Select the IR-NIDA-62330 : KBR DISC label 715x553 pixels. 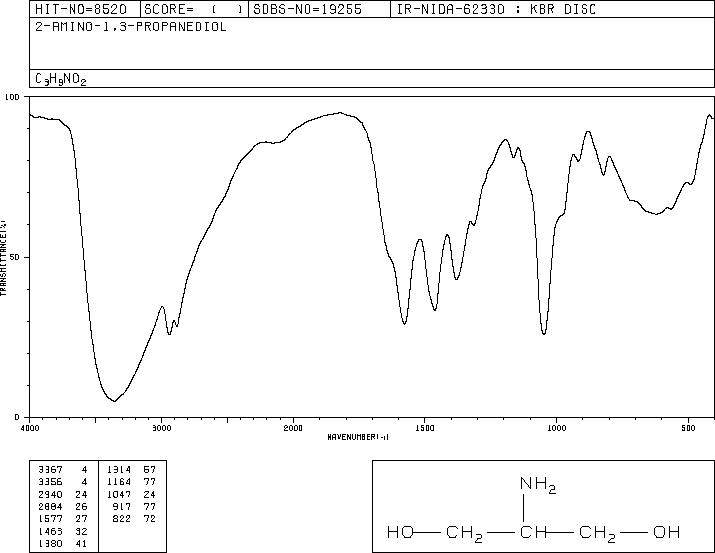click(496, 9)
